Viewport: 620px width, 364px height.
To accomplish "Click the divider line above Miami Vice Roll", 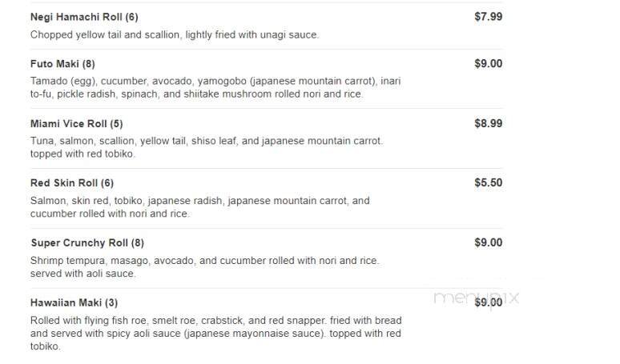I will (266, 109).
